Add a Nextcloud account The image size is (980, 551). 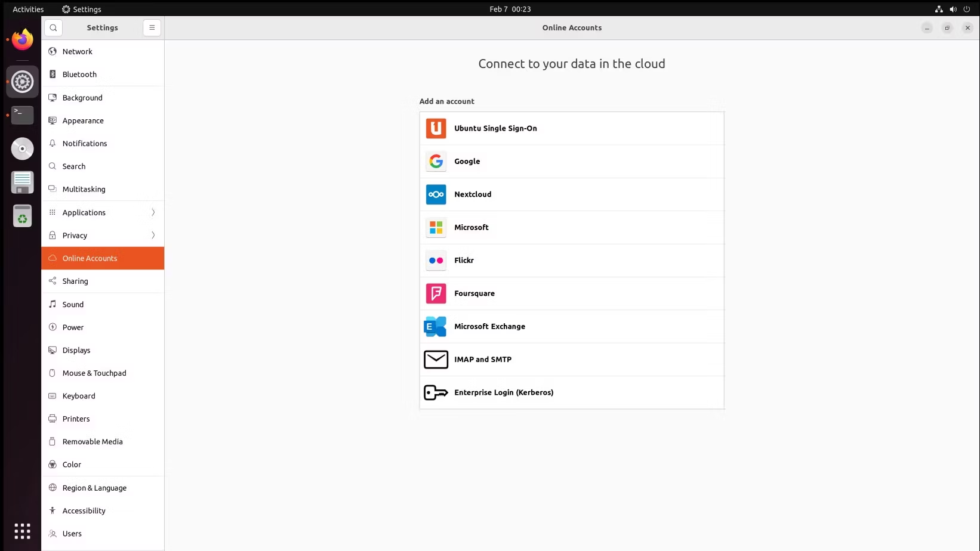(572, 194)
